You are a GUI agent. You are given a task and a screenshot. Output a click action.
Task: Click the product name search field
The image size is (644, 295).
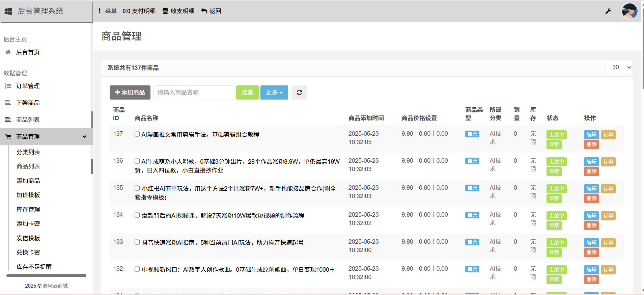pos(194,92)
